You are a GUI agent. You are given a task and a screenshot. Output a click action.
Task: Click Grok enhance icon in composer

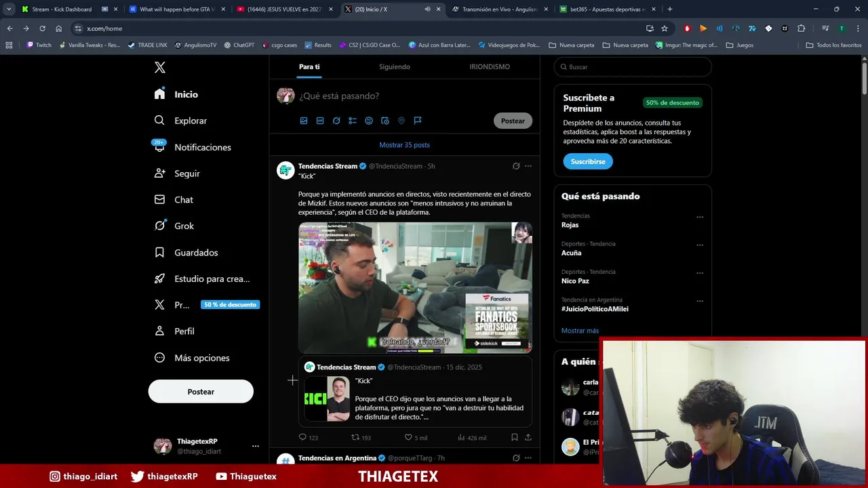[336, 121]
